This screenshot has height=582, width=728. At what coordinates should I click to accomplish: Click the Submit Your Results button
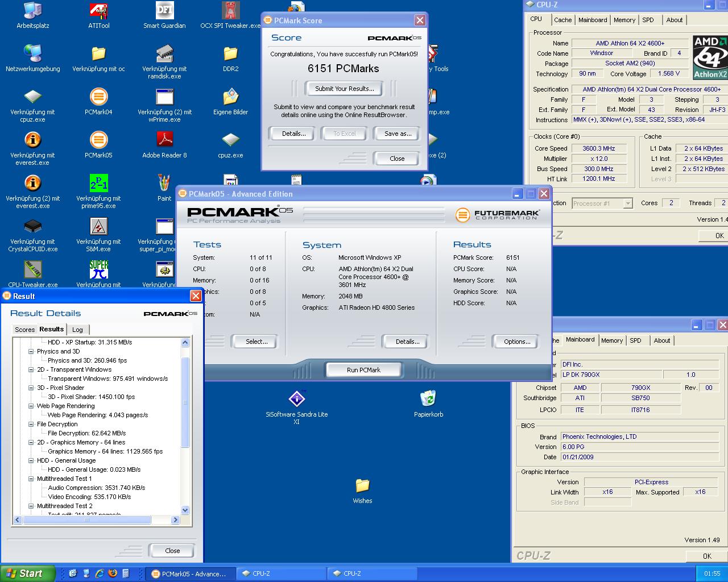[x=344, y=89]
